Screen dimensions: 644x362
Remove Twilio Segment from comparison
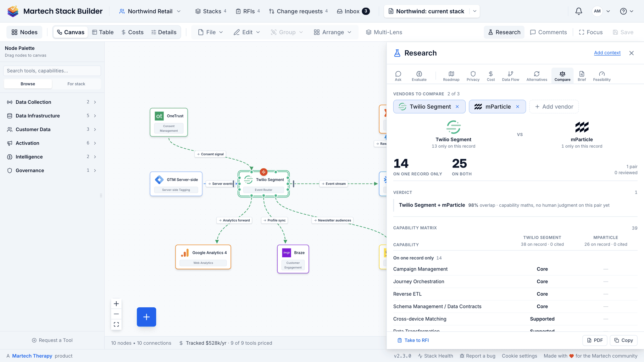(457, 107)
